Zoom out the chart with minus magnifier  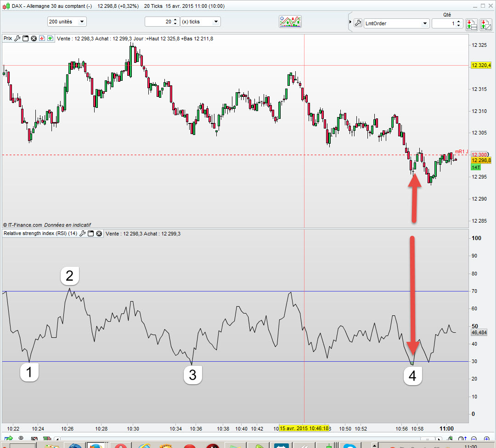[474, 438]
